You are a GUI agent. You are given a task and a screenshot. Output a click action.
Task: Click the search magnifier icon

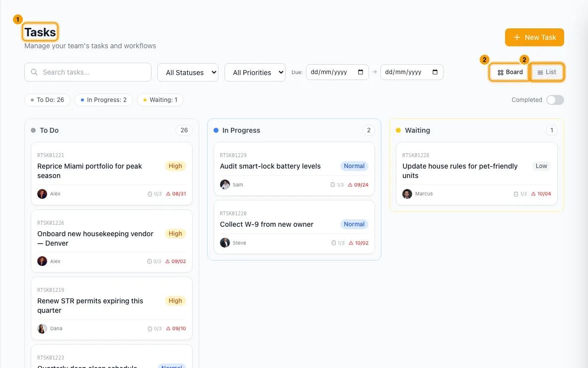34,72
